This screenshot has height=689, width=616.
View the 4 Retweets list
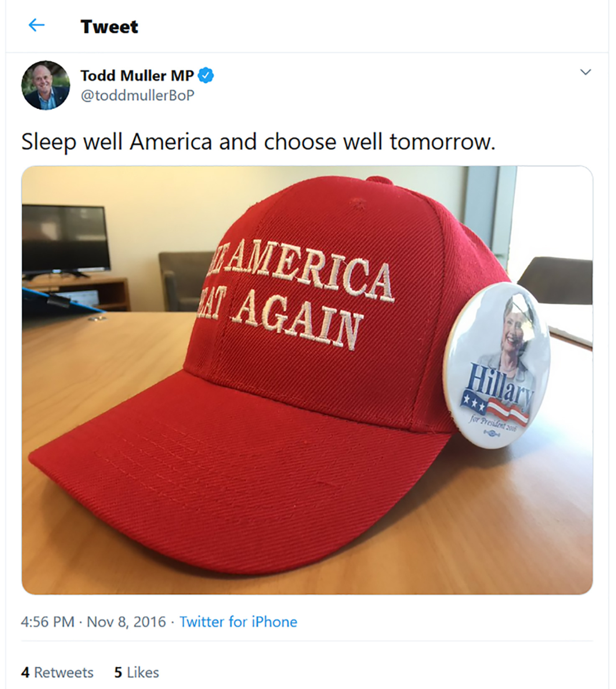57,672
